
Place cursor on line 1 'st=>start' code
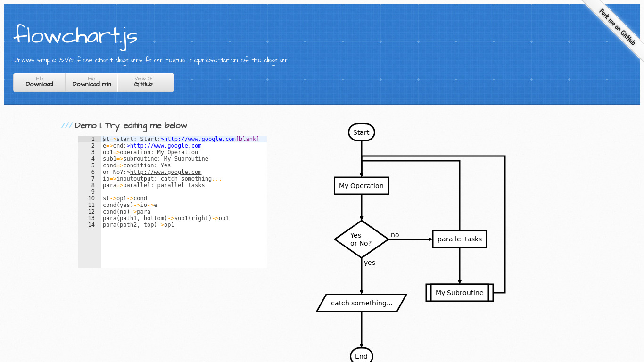tap(181, 139)
